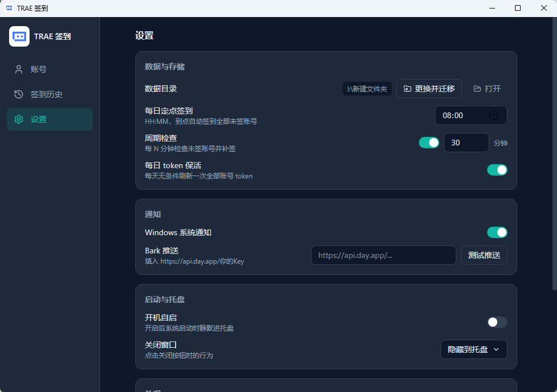
Task: Click the HH:MM，到点自动签到全部未签账号 description
Action: pyautogui.click(x=201, y=122)
